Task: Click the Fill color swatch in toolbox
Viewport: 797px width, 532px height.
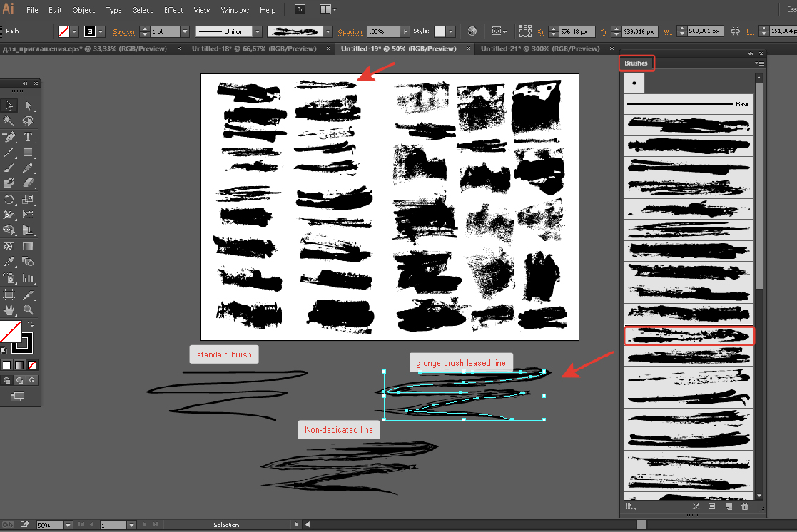Action: pos(10,332)
